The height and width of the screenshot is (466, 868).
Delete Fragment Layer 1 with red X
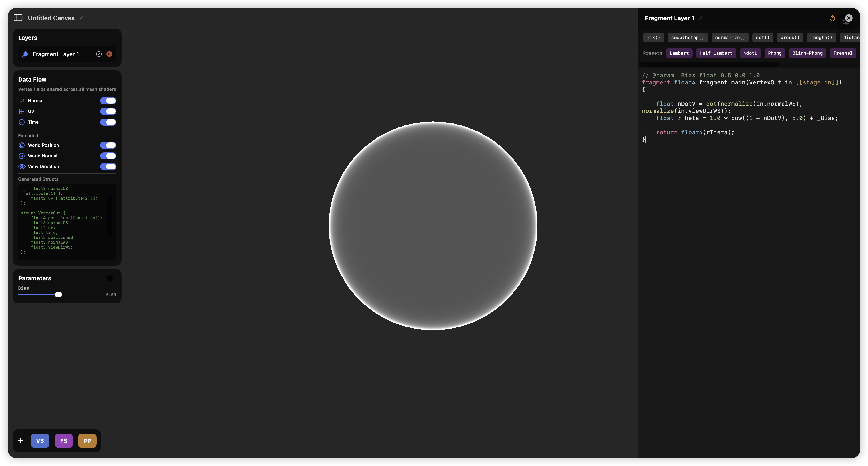pyautogui.click(x=109, y=54)
